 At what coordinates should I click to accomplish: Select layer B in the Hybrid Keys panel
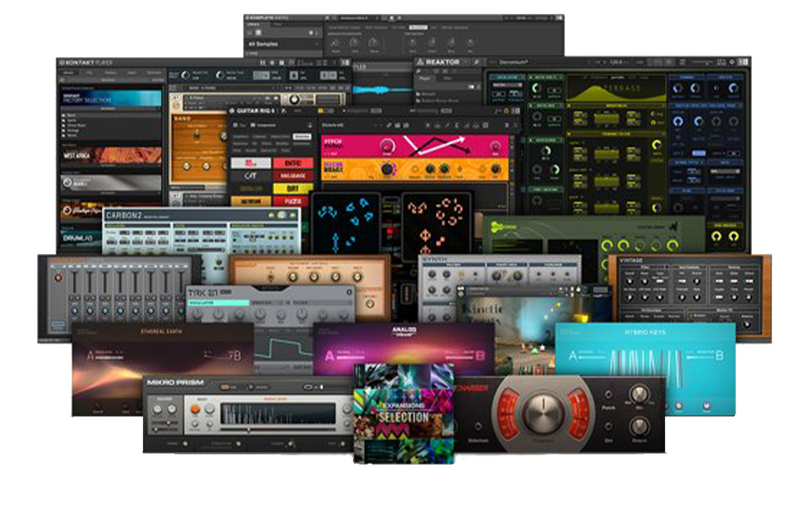pos(719,355)
